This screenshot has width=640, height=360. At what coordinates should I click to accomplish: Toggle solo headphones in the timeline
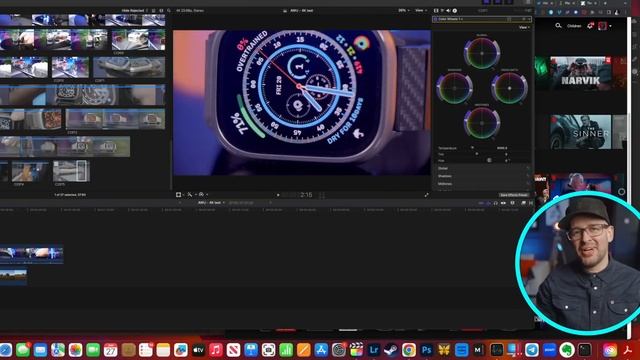point(496,203)
